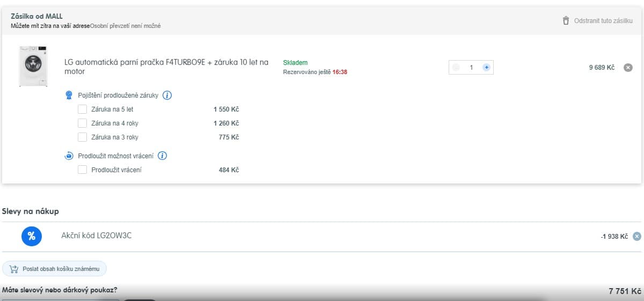This screenshot has width=644, height=301.
Task: Open the LG washing machine product thumbnail
Action: [x=33, y=67]
